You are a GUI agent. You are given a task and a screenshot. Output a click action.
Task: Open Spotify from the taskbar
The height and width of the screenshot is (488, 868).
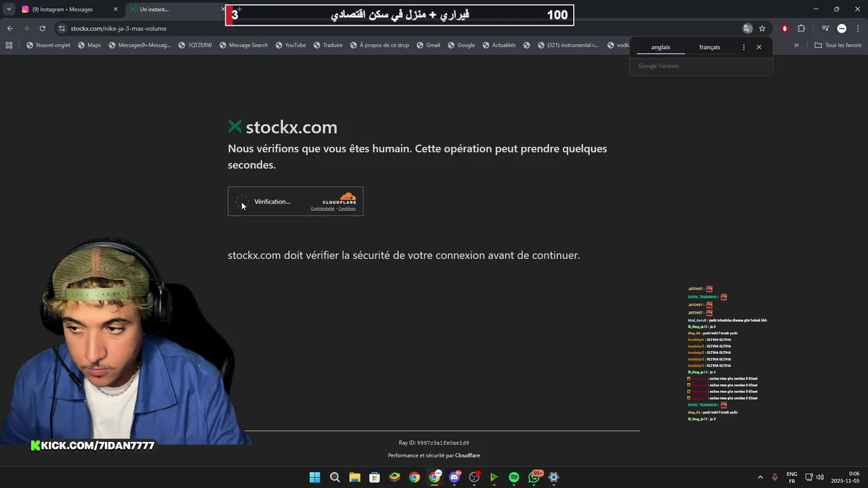coord(514,477)
